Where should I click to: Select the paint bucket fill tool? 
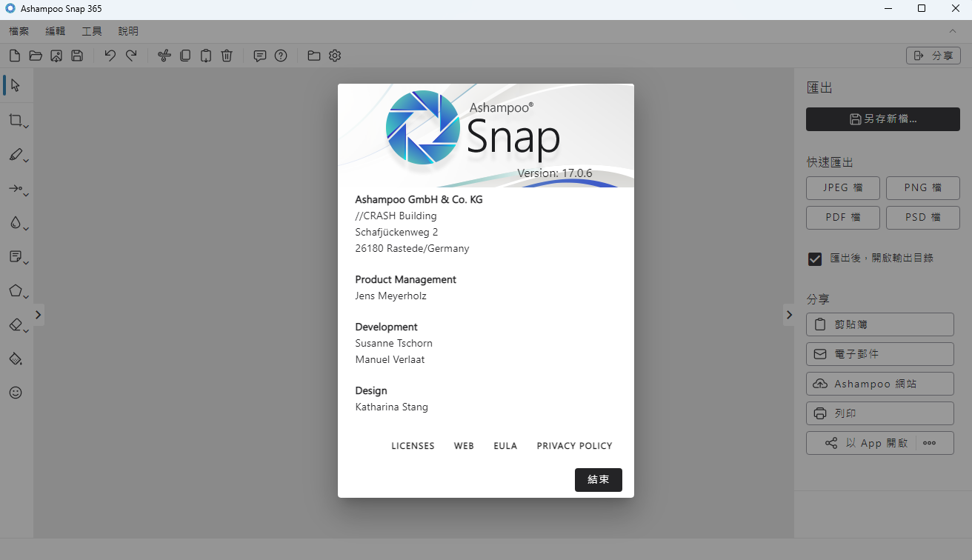click(x=16, y=359)
